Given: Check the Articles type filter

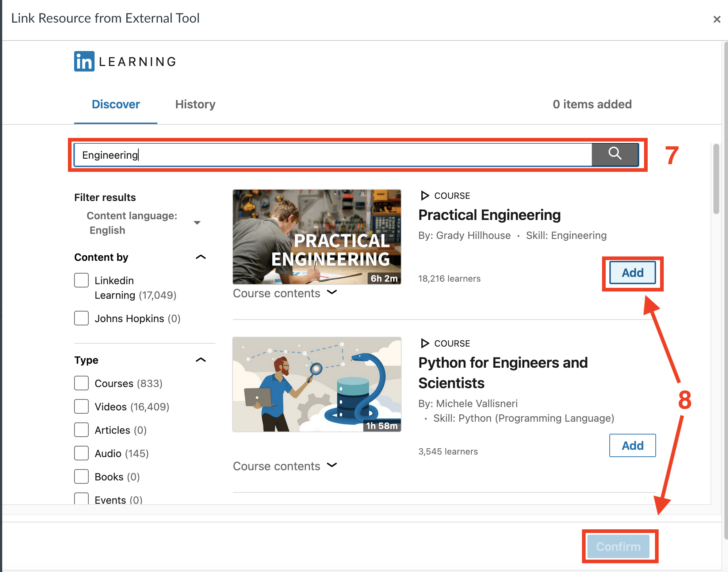Looking at the screenshot, I should [x=81, y=430].
